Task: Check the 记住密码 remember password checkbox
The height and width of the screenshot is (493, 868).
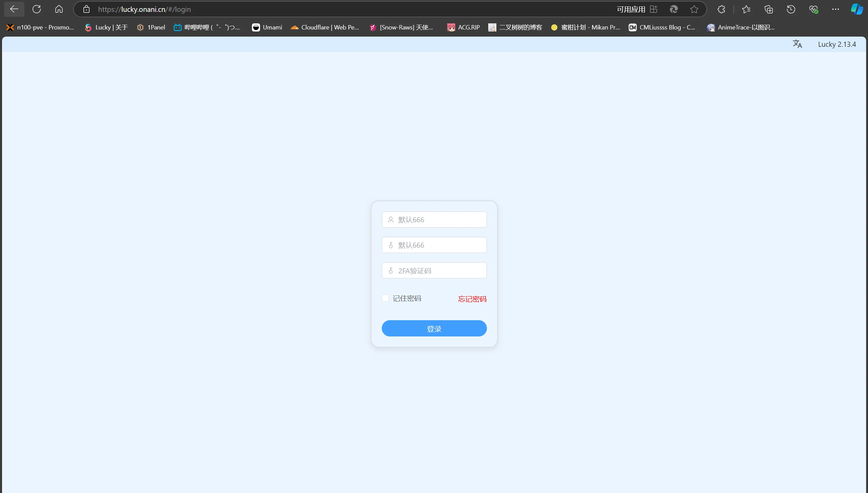Action: tap(385, 298)
